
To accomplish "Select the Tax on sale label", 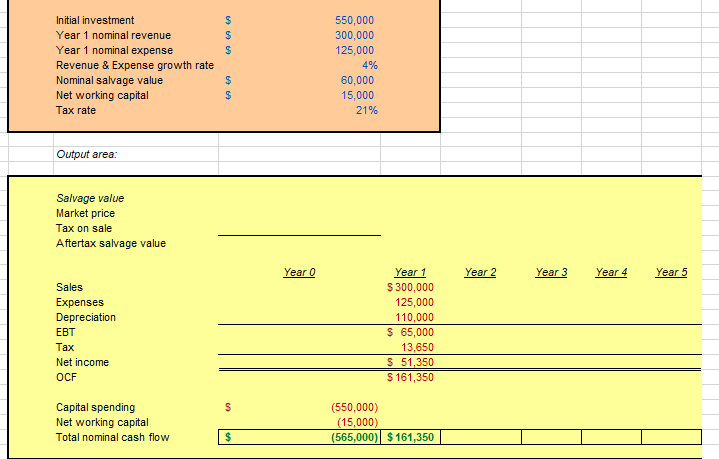I will click(84, 228).
